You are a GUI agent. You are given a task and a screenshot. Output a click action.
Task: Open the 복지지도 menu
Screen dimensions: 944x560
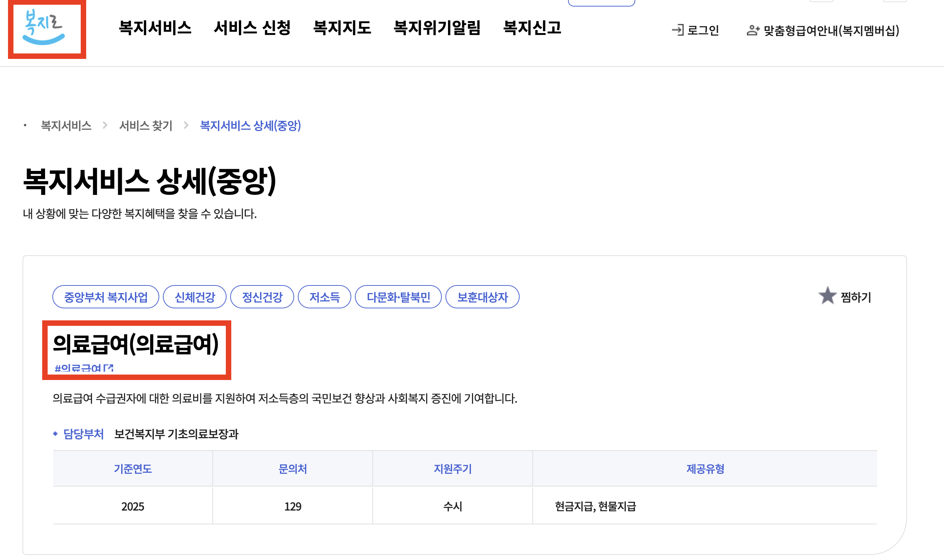pyautogui.click(x=342, y=28)
